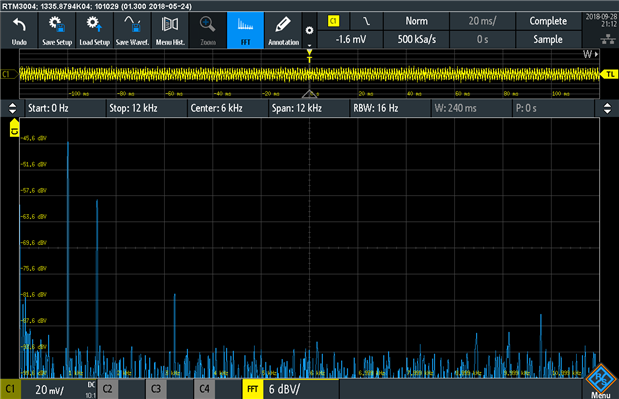Viewport: 619px width, 399px height.
Task: Click the -45.6 dBV axis label
Action: 34,139
